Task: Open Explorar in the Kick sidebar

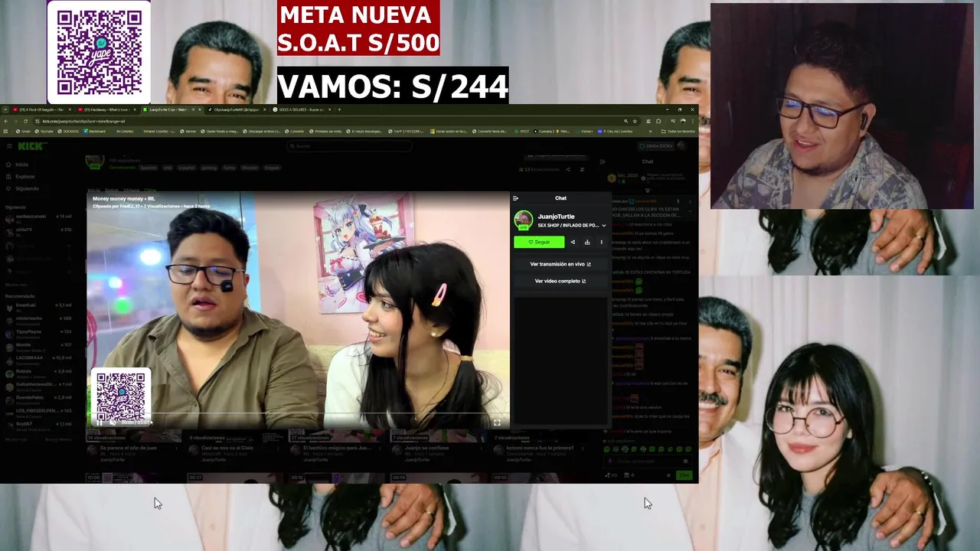Action: coord(24,176)
